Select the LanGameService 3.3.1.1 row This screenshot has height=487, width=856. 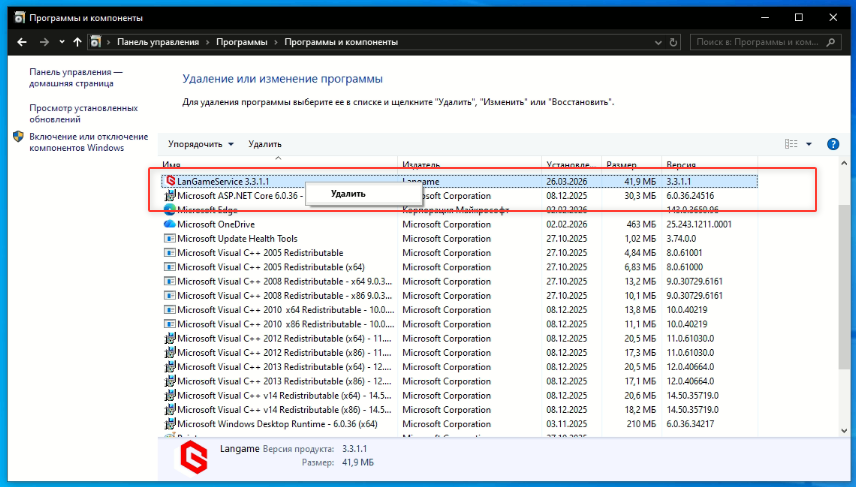(459, 181)
